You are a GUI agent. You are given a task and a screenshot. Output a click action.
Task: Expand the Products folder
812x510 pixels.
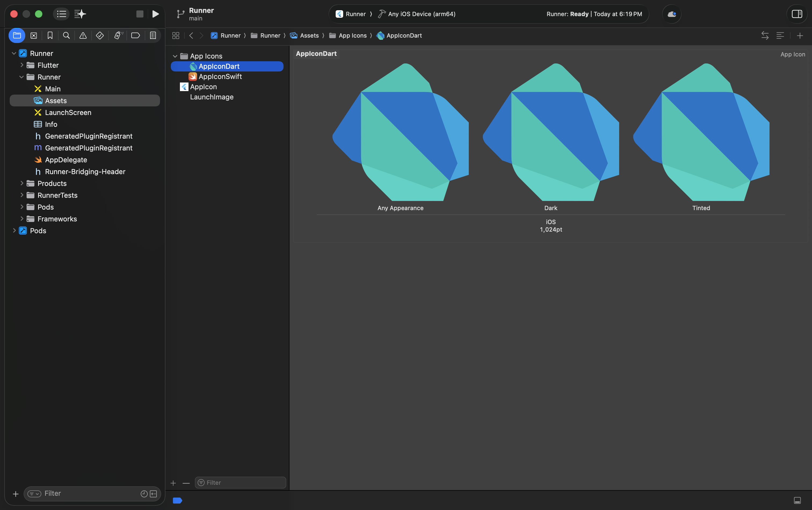pos(21,183)
